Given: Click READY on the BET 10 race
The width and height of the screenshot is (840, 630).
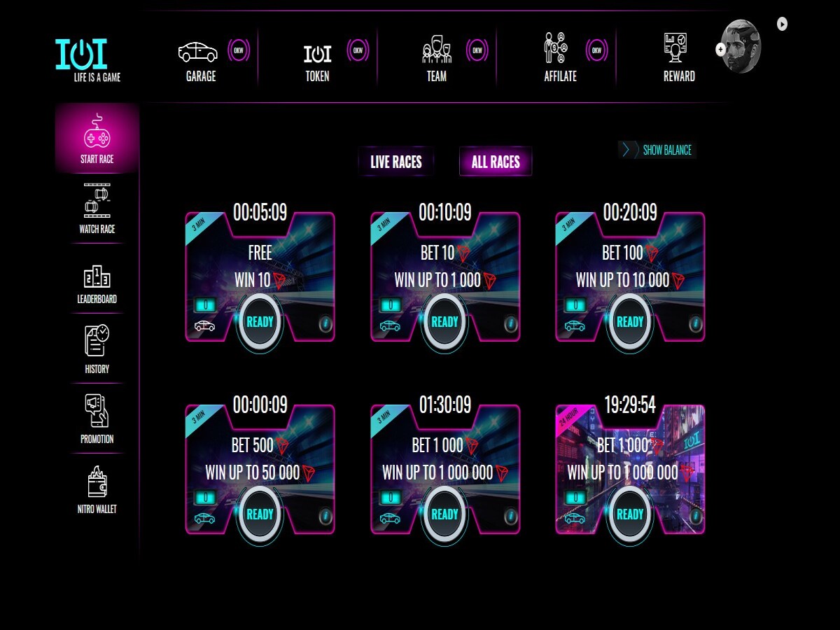Looking at the screenshot, I should (x=444, y=322).
